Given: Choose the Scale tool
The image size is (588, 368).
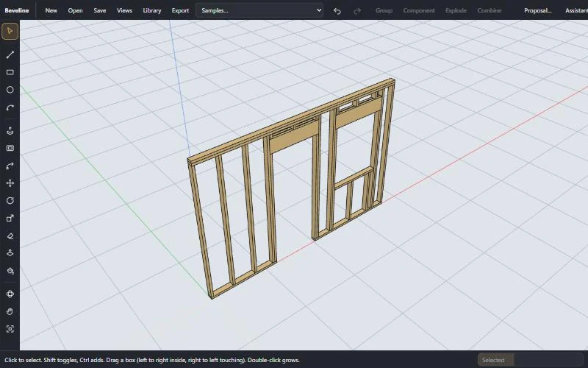Looking at the screenshot, I should pos(10,218).
